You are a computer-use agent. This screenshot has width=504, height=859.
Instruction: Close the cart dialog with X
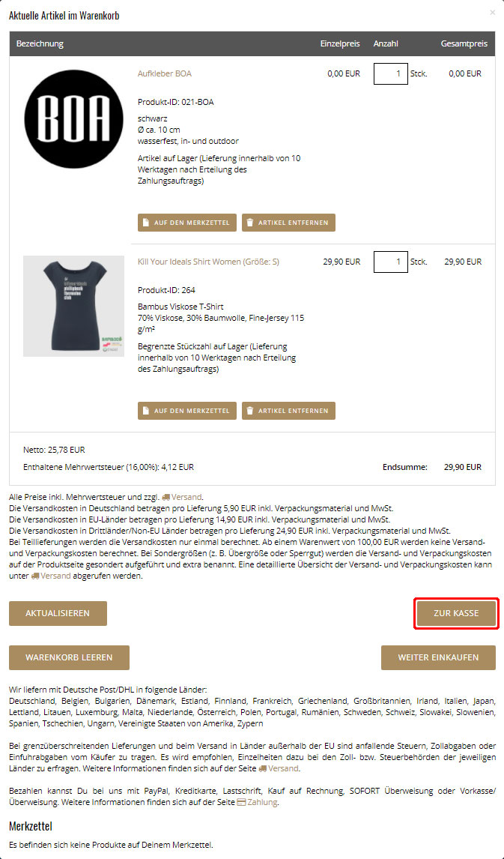[x=492, y=12]
